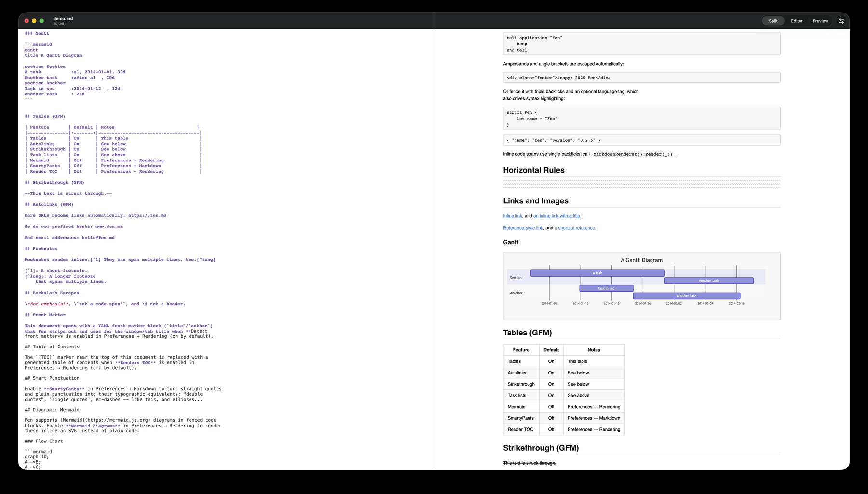Click the struck-through text in preview

coord(529,463)
